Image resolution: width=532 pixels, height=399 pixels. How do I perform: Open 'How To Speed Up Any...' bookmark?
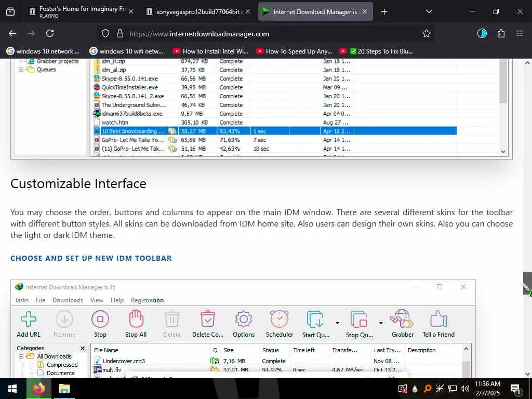[294, 51]
